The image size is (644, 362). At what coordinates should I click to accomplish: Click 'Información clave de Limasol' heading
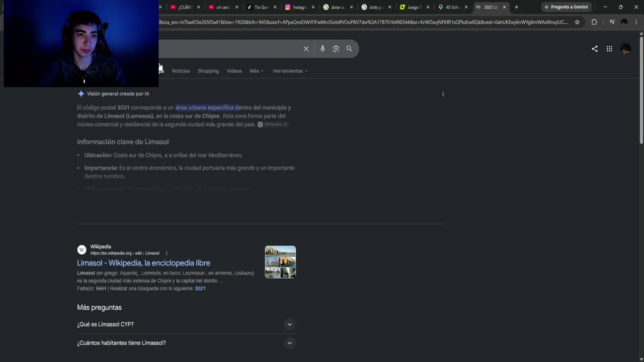123,142
